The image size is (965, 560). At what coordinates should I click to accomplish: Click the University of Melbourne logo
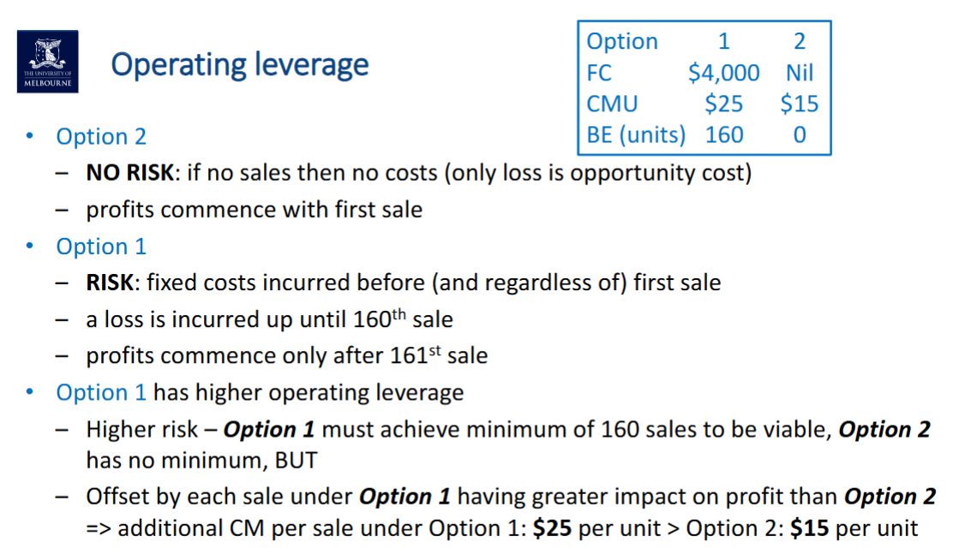tap(47, 61)
